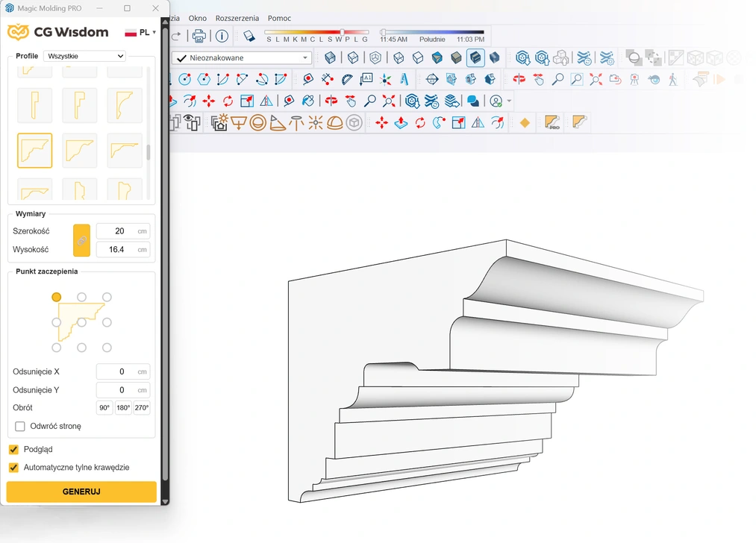Select the Position Camera tool
This screenshot has width=756, height=543.
(634, 79)
